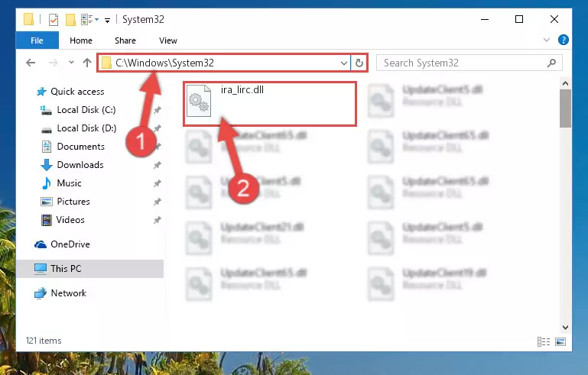Image resolution: width=588 pixels, height=375 pixels.
Task: Select Network in navigation pane
Action: click(68, 293)
